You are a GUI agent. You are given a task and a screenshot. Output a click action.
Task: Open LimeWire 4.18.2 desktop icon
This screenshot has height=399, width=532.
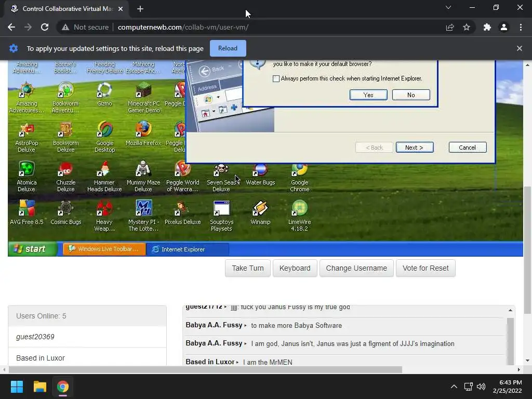click(300, 216)
